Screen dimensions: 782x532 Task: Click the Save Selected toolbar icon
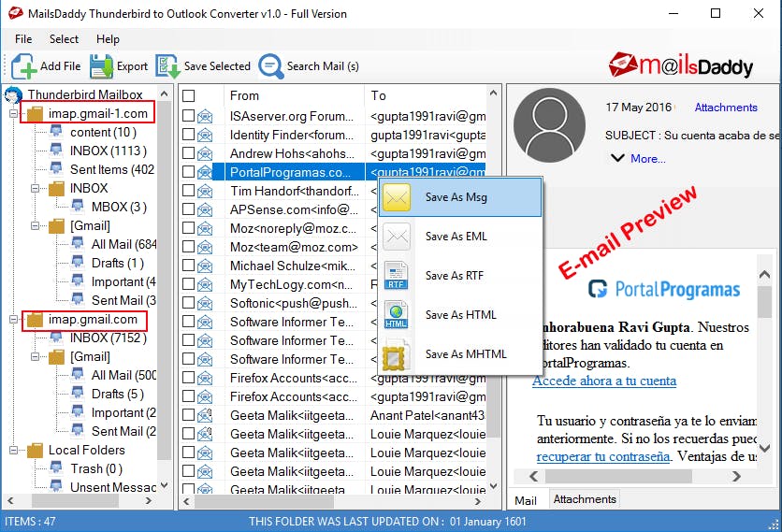167,66
